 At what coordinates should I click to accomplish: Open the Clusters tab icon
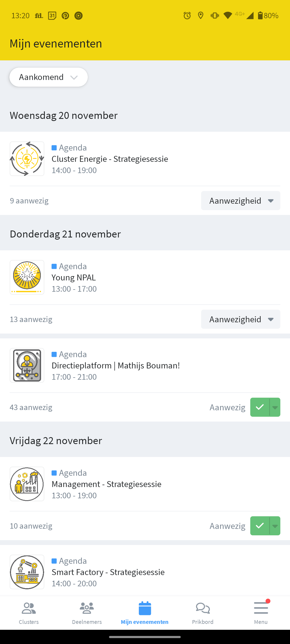[29, 609]
